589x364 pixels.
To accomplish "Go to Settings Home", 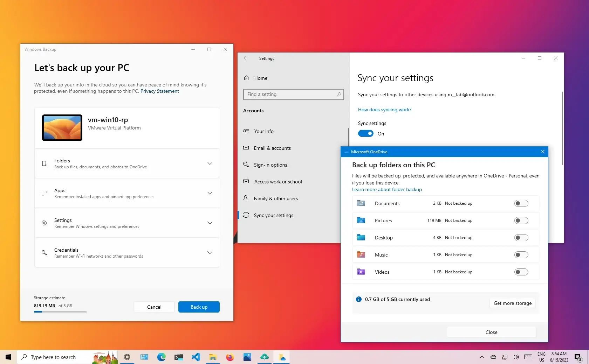I will coord(293,78).
